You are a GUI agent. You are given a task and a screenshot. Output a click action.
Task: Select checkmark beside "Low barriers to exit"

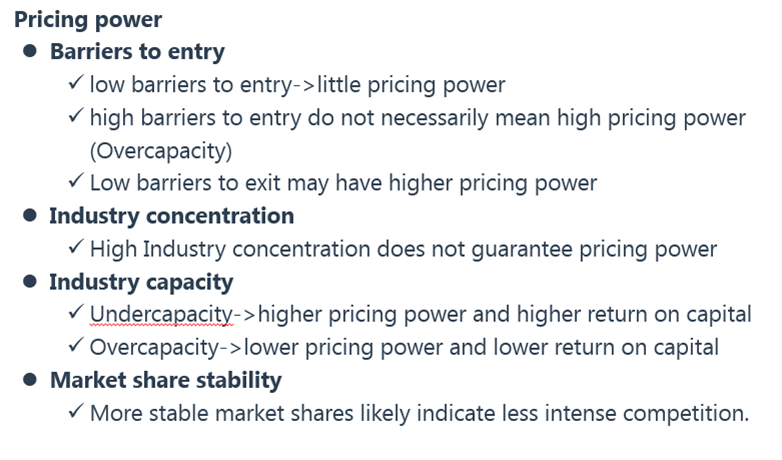click(x=76, y=183)
